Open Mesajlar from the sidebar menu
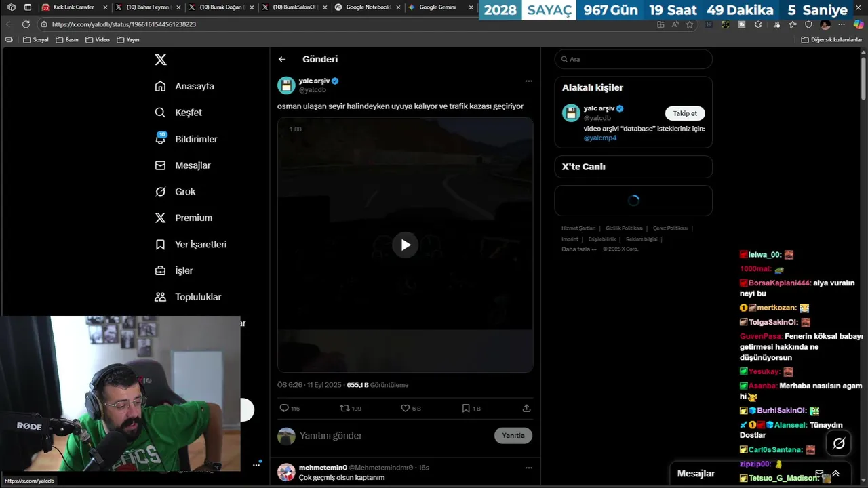This screenshot has height=488, width=868. click(x=182, y=165)
